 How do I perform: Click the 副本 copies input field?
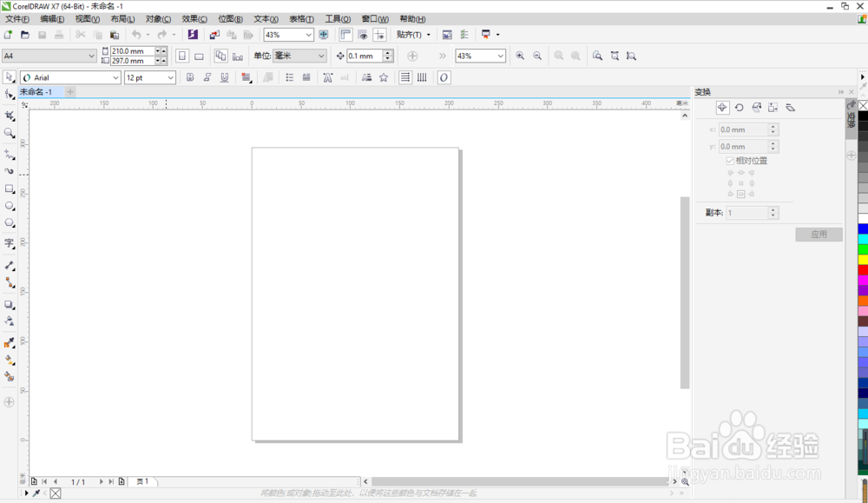point(747,213)
